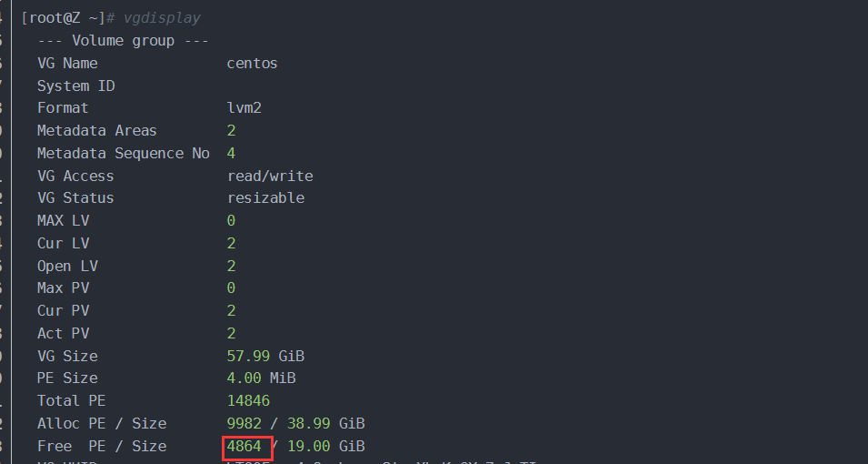The height and width of the screenshot is (464, 868).
Task: Click the Total PE value 14846
Action: click(248, 400)
